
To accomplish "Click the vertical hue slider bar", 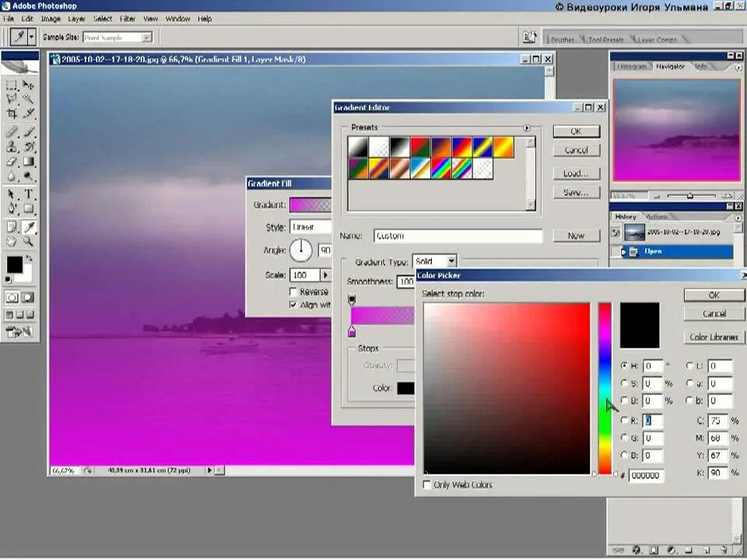I will coord(605,389).
